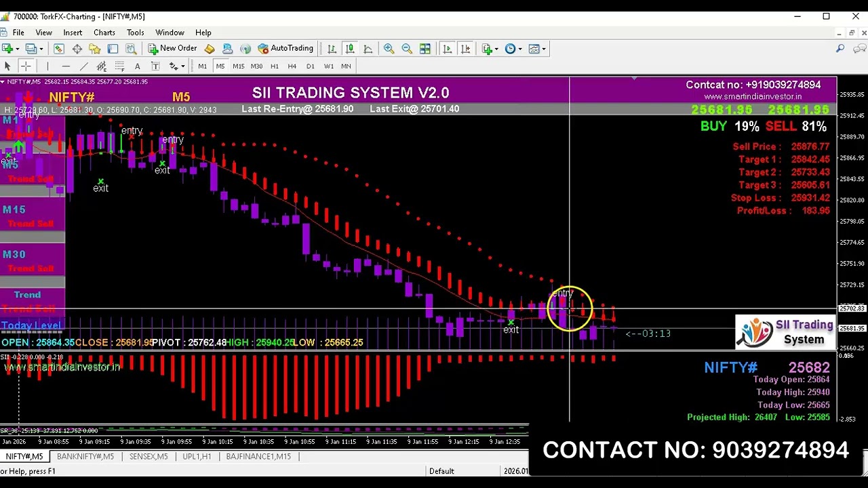Viewport: 868px width, 488px height.
Task: Click Default profile in status bar
Action: point(441,471)
